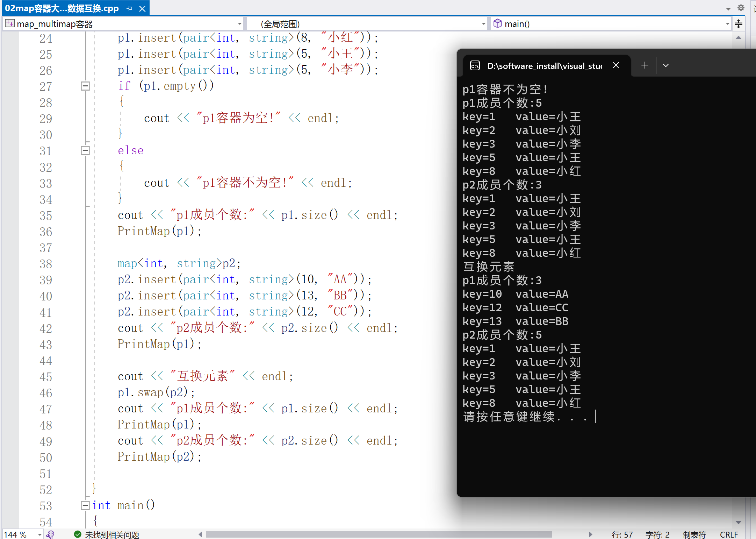Click console line key=12 value=CC
756x539 pixels.
tap(515, 307)
